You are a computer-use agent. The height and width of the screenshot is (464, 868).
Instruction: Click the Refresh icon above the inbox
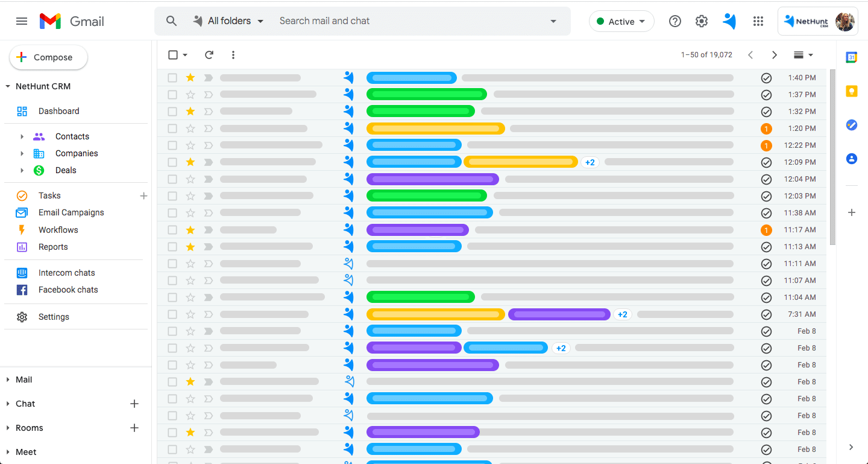coord(209,55)
